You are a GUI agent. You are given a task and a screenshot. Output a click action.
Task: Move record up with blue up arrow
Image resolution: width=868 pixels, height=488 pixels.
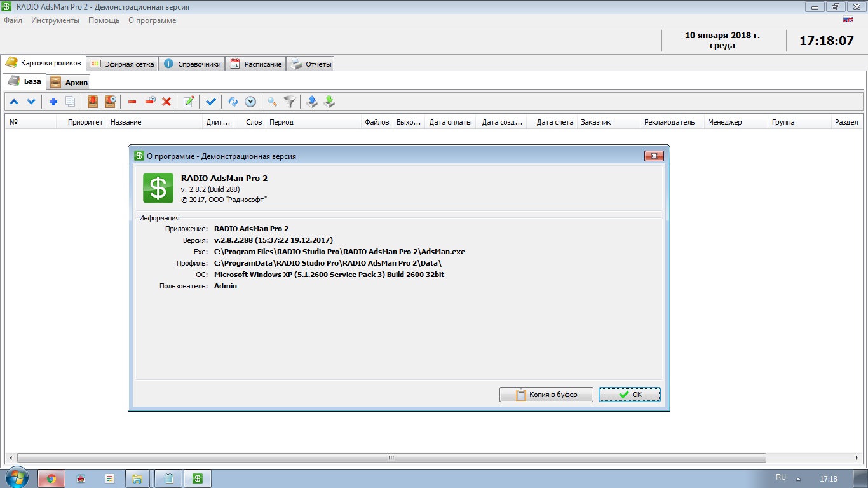[14, 102]
